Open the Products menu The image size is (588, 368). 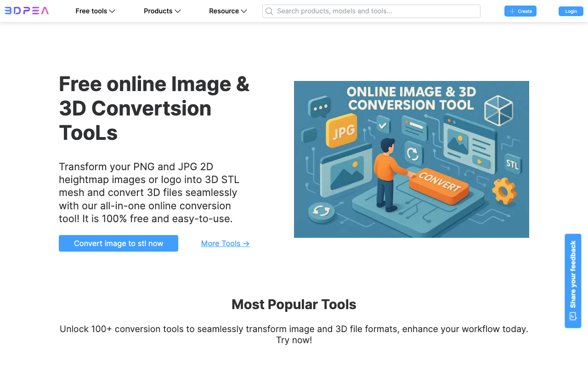[x=162, y=11]
